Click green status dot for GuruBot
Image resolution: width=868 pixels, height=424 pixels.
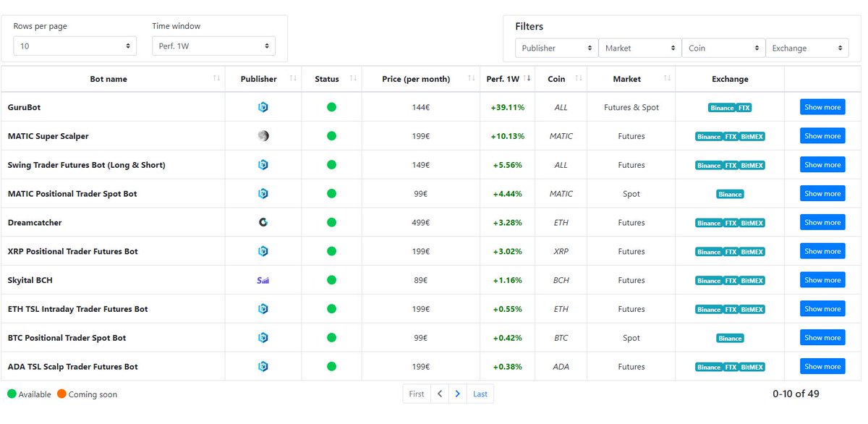tap(331, 107)
